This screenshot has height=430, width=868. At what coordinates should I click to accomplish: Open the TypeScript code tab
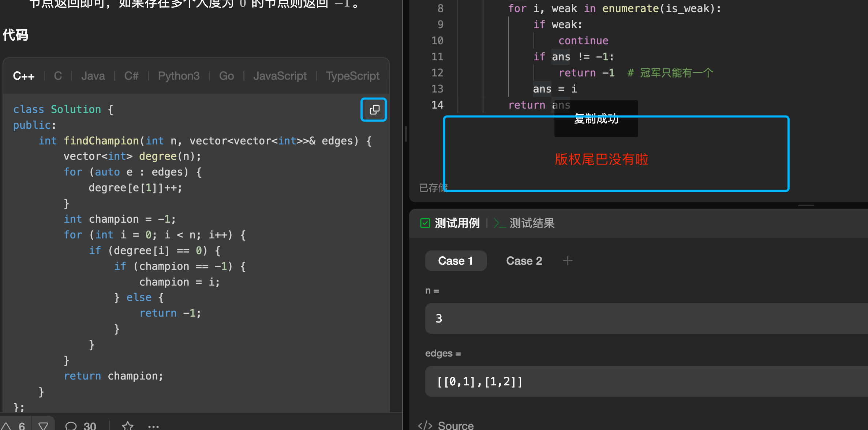pos(353,76)
